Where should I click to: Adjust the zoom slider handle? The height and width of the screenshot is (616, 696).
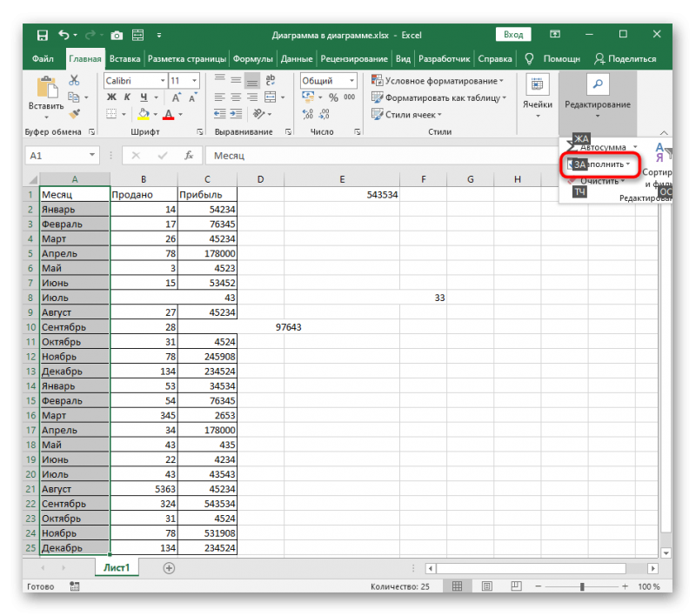pos(582,586)
